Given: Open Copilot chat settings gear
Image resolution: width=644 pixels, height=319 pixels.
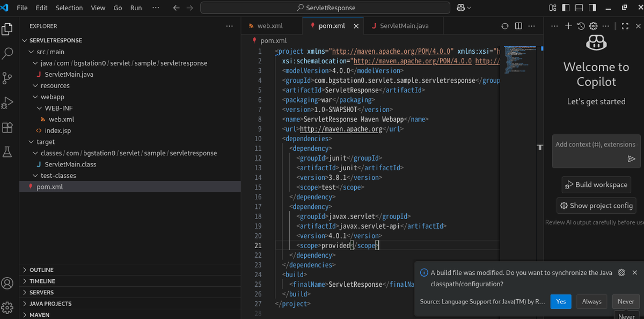Looking at the screenshot, I should tap(593, 26).
